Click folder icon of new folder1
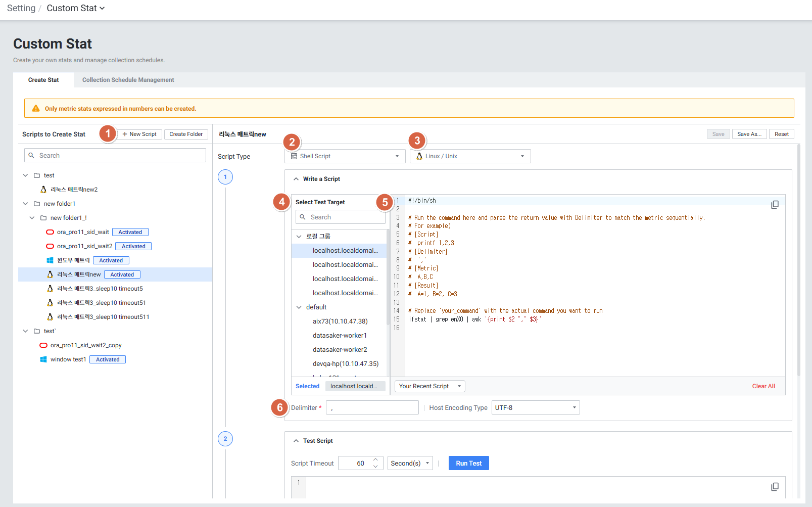Image resolution: width=812 pixels, height=507 pixels. point(37,204)
